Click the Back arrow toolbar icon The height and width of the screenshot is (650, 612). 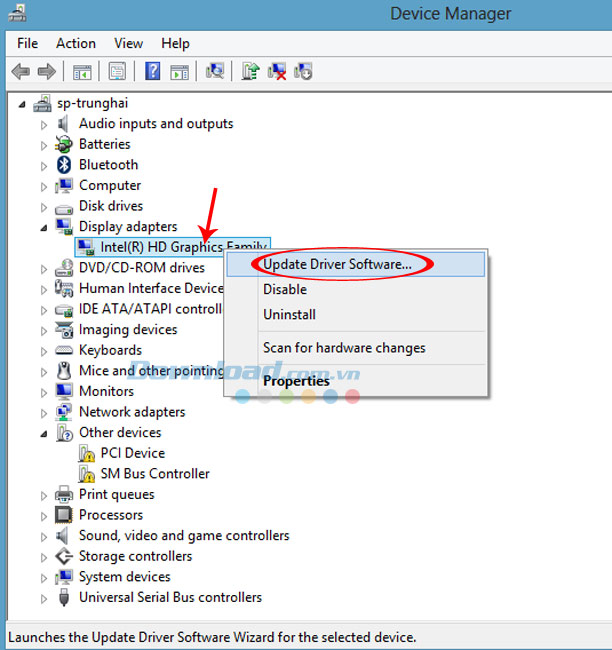(21, 72)
